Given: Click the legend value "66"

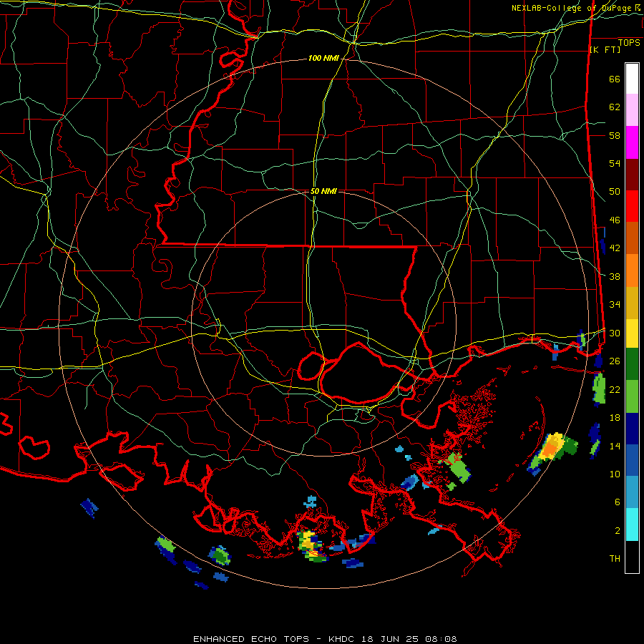Looking at the screenshot, I should tap(615, 79).
